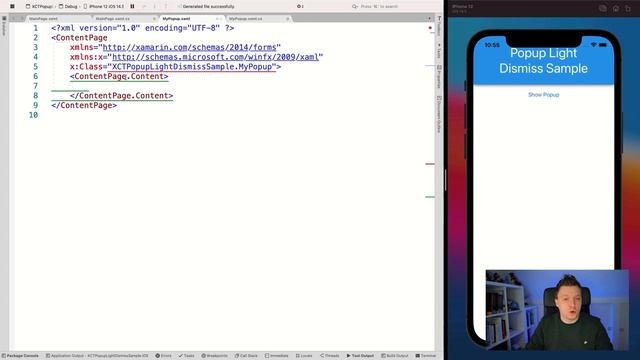Click the closing ContentPage tag on line 9
Screen dimensions: 640x360
pos(84,105)
